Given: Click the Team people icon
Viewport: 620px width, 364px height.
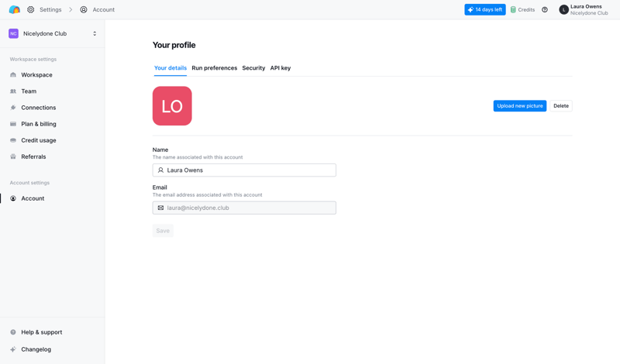Looking at the screenshot, I should point(13,91).
